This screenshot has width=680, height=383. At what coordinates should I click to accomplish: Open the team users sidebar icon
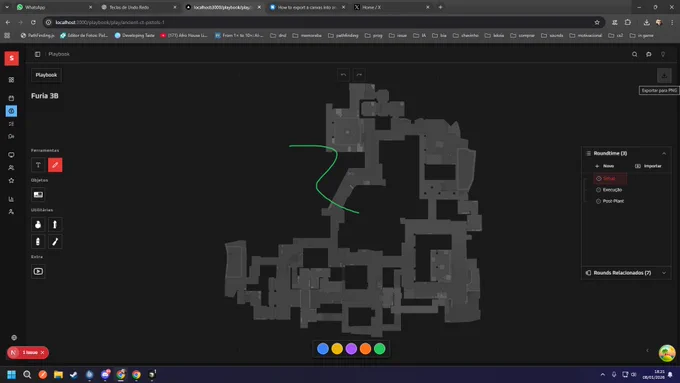tap(11, 168)
